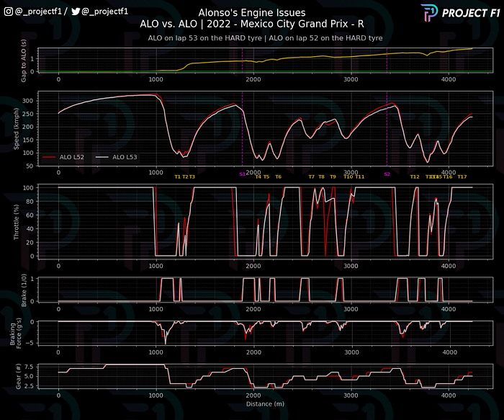Click the Instagram logo icon

coord(9,12)
